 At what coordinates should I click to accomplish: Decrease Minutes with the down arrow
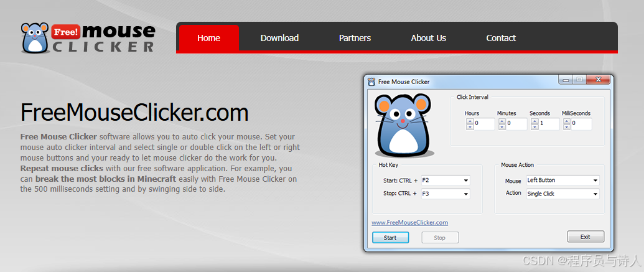click(x=502, y=127)
